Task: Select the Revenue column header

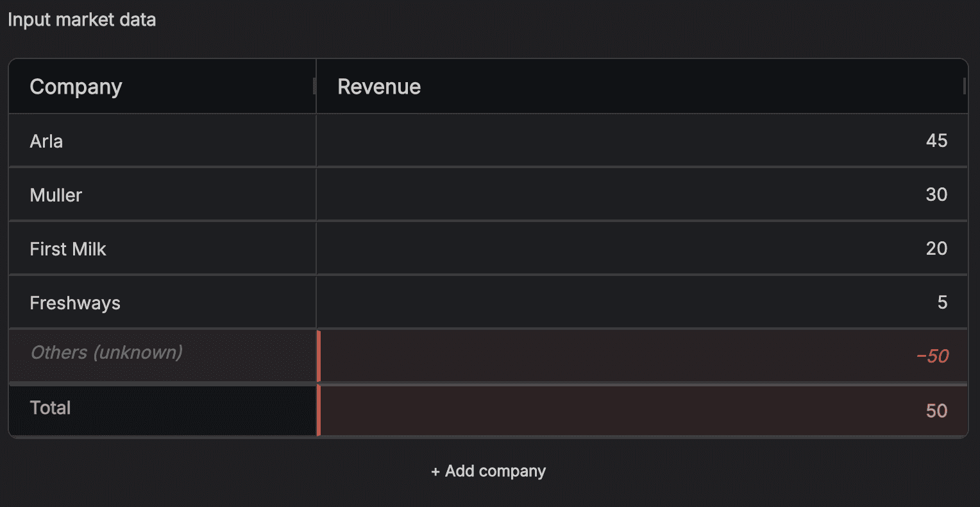Action: [642, 87]
